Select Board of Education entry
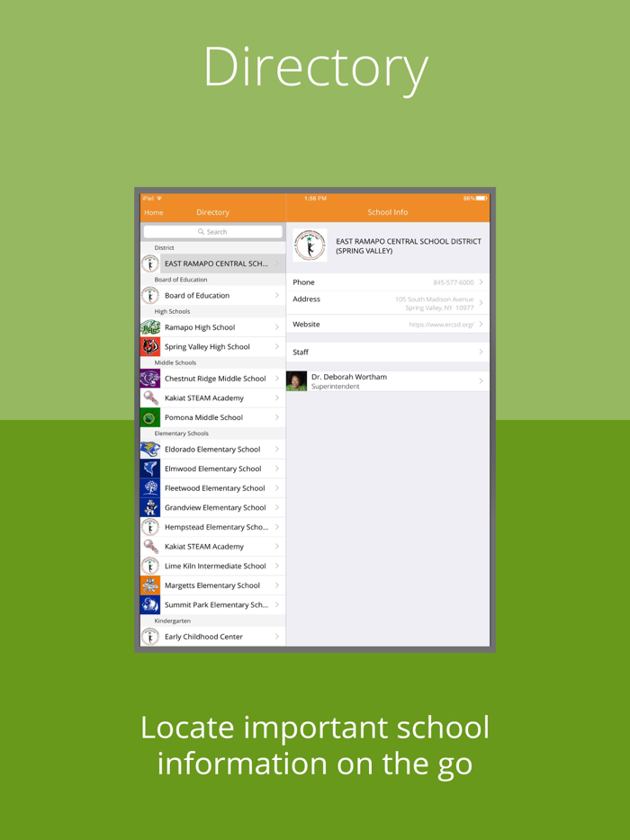The image size is (630, 840). tap(213, 296)
